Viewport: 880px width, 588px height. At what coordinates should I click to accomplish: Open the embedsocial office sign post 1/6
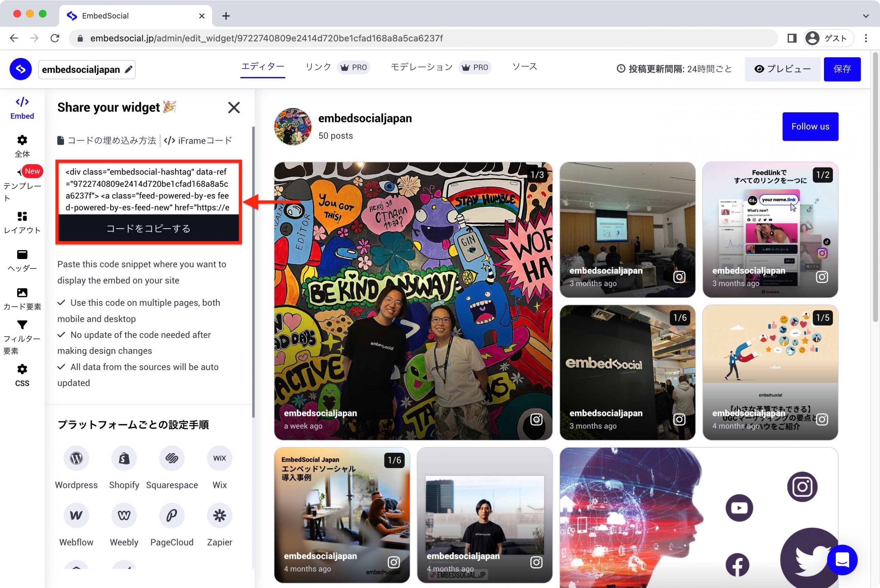pyautogui.click(x=627, y=372)
